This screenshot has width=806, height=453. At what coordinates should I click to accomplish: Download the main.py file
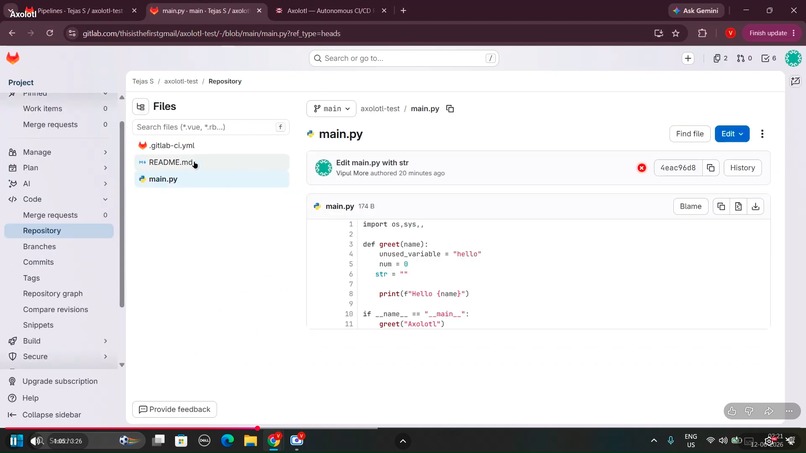(x=755, y=206)
